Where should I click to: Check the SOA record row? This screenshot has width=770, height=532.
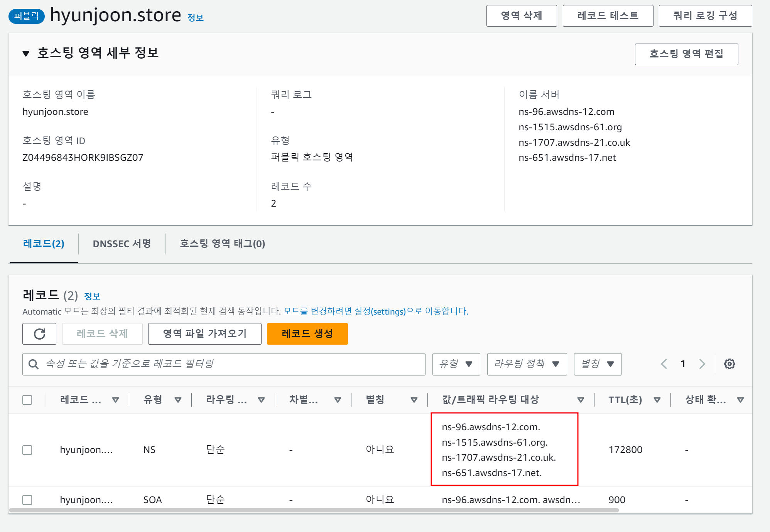click(x=27, y=500)
